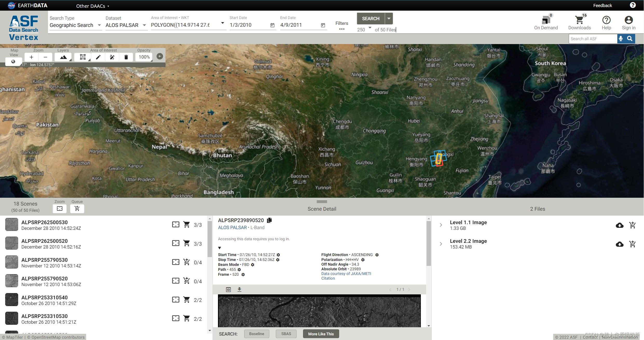This screenshot has height=340, width=644.
Task: Open browse image in viewer
Action: tap(228, 289)
